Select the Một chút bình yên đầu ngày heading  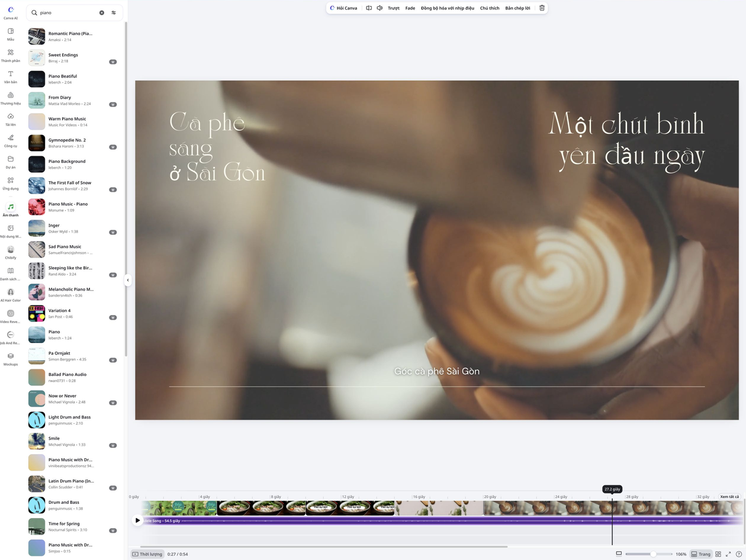[626, 141]
